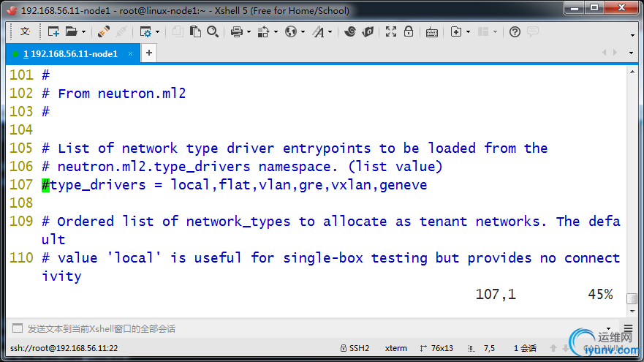Click the Paste clipboard icon
The height and width of the screenshot is (362, 644).
pyautogui.click(x=195, y=31)
